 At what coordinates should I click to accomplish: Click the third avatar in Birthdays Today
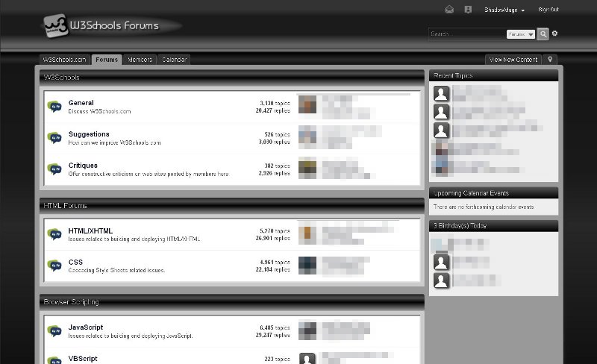click(x=441, y=280)
